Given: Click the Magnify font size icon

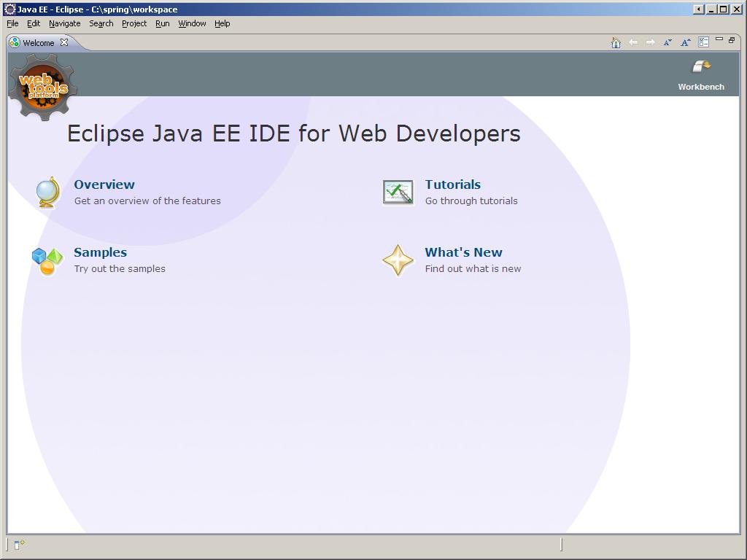Looking at the screenshot, I should (686, 42).
